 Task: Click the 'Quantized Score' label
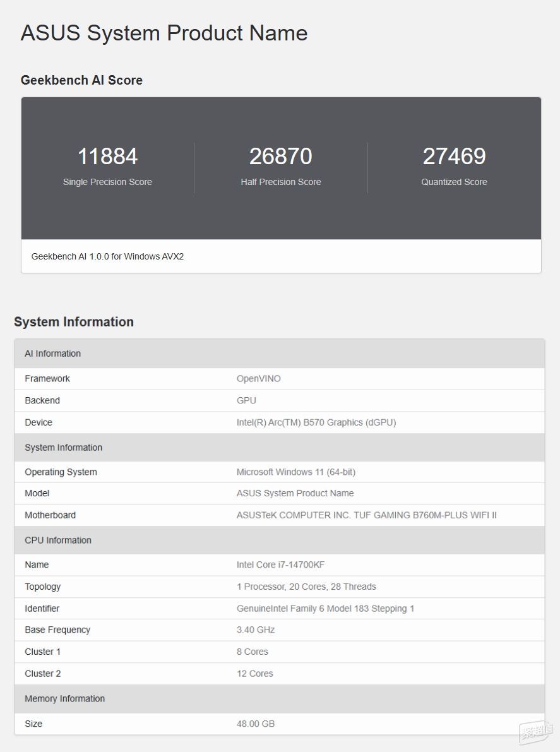coord(454,182)
